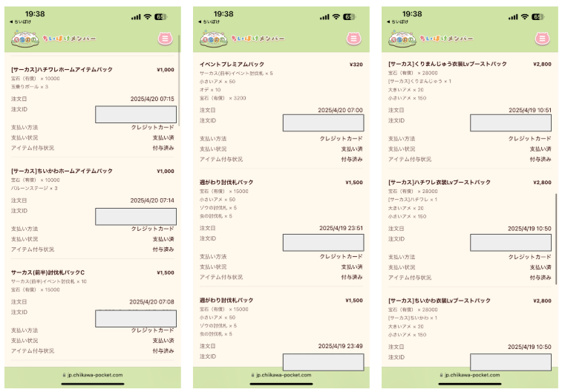Viewport: 562px width, 392px height.
Task: Click the order date 2025/4/20 07:14
Action: point(152,200)
